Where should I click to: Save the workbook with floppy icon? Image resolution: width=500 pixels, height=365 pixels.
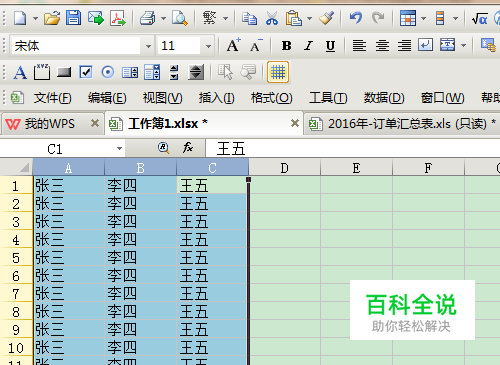73,18
